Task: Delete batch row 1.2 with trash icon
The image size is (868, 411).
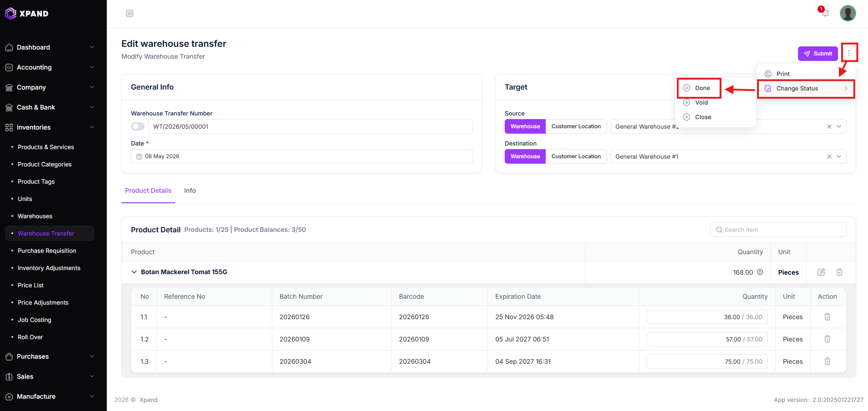Action: [x=828, y=339]
